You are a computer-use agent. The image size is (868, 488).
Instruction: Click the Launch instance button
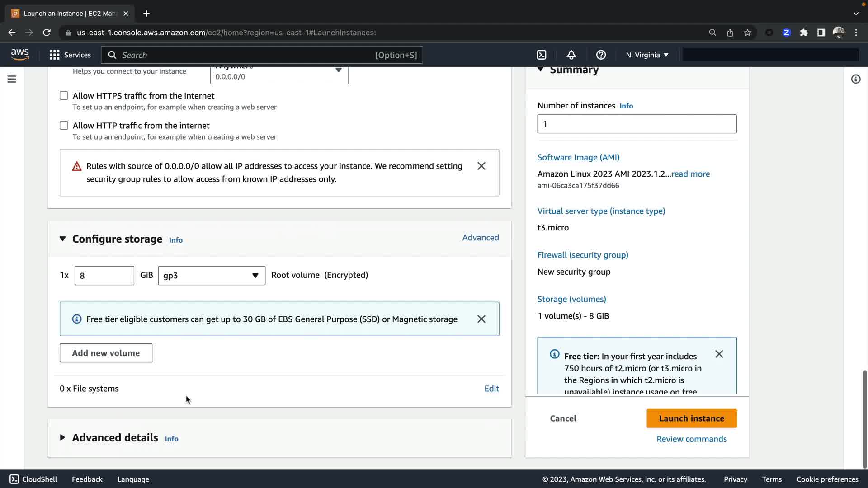tap(691, 418)
